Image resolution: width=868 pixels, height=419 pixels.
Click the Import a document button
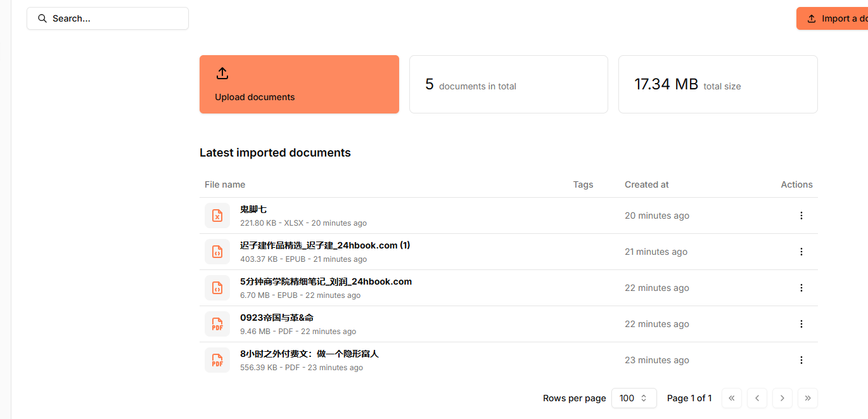coord(832,18)
